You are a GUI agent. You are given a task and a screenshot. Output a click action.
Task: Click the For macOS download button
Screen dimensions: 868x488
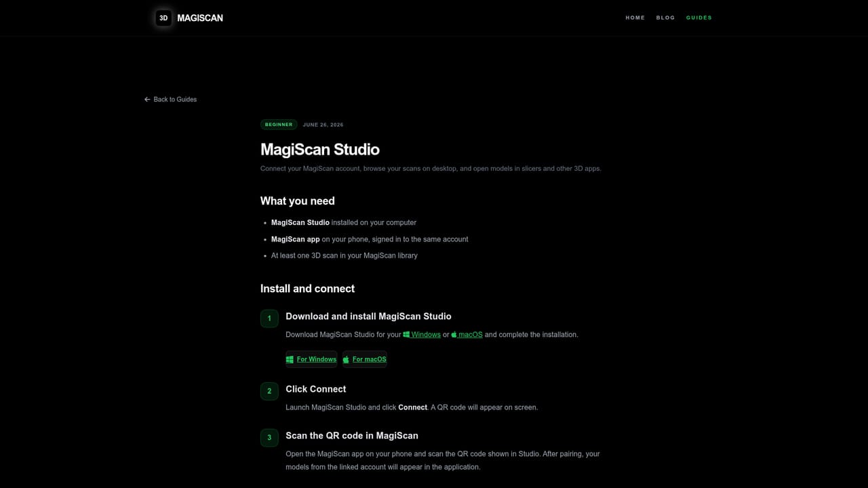365,359
